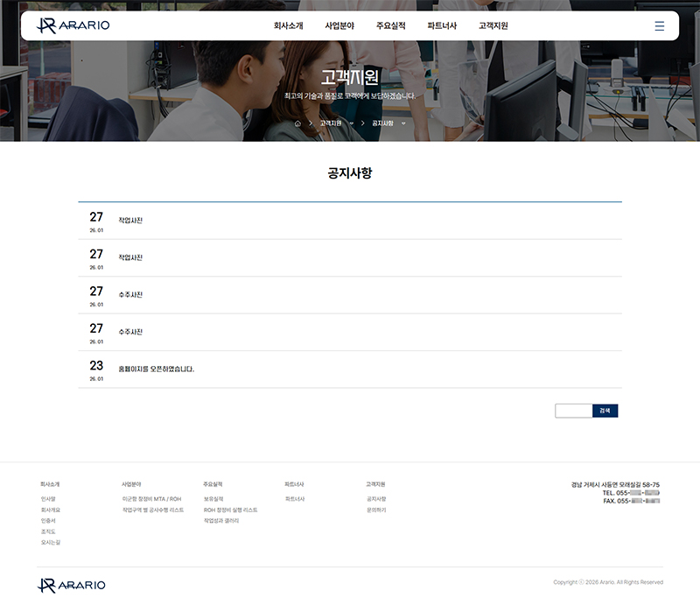Select 파트너사 in the top navigation
This screenshot has width=700, height=612.
click(442, 26)
